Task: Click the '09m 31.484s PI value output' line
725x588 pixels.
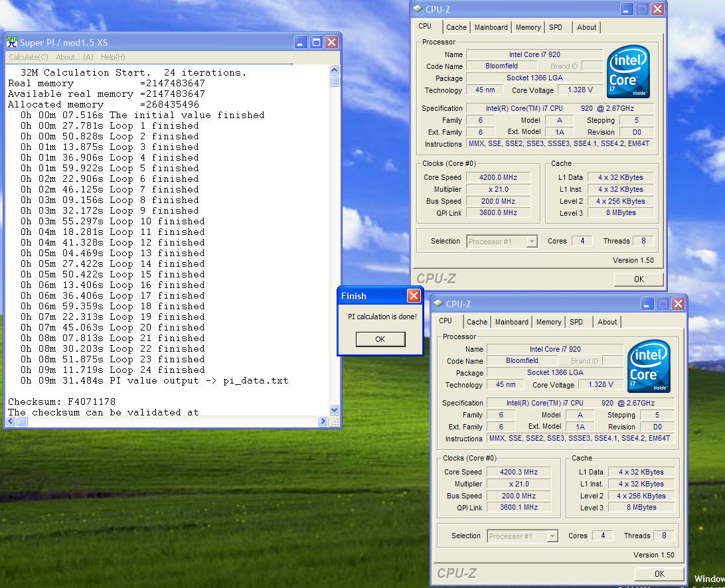Action: tap(155, 380)
